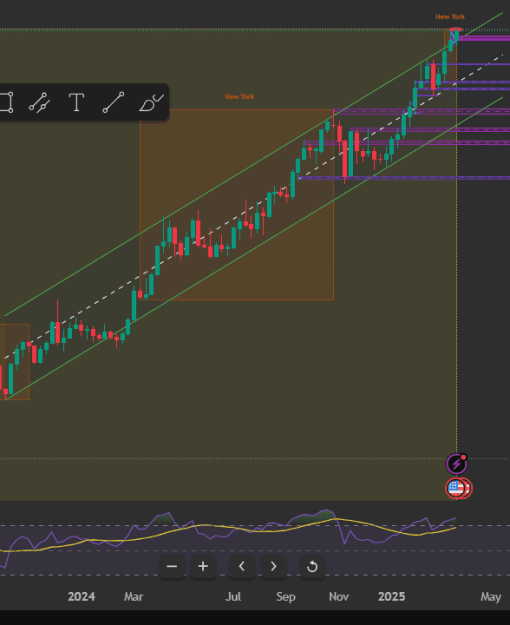Select the trend line tool

113,102
